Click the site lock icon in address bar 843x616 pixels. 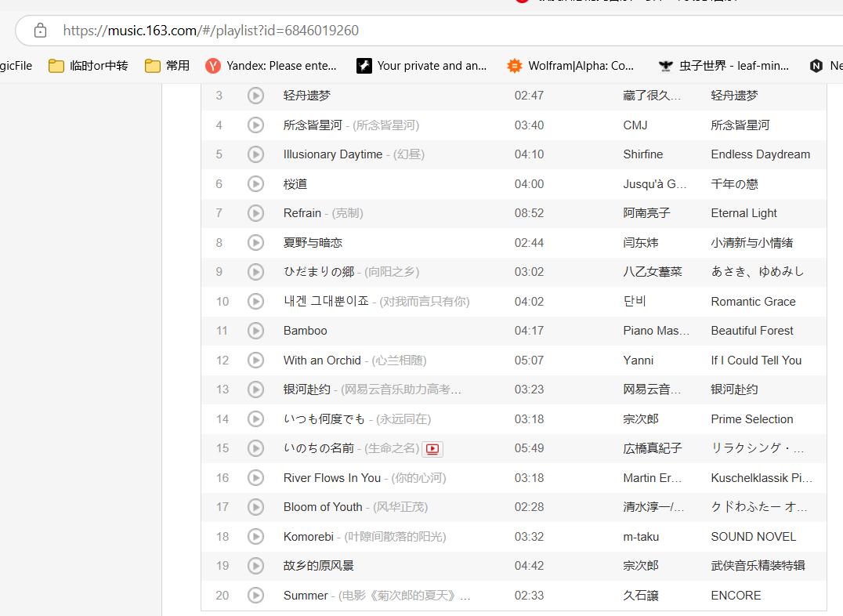pos(40,30)
